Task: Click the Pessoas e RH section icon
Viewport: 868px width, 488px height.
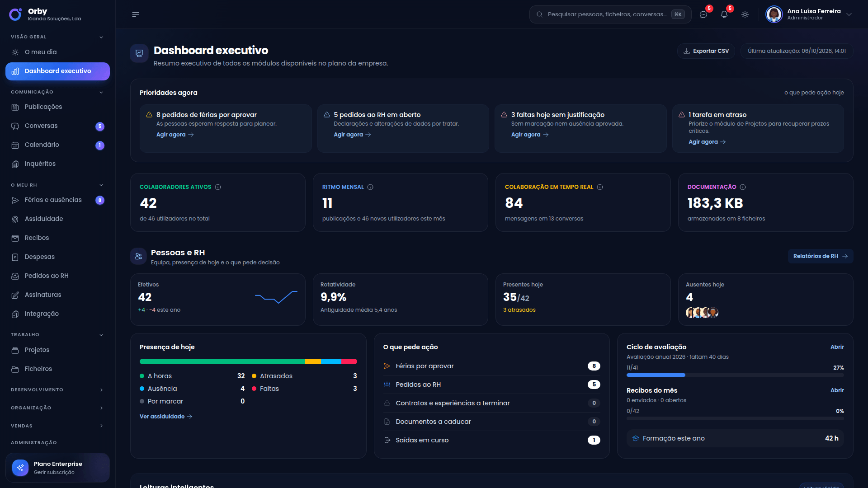Action: (138, 256)
